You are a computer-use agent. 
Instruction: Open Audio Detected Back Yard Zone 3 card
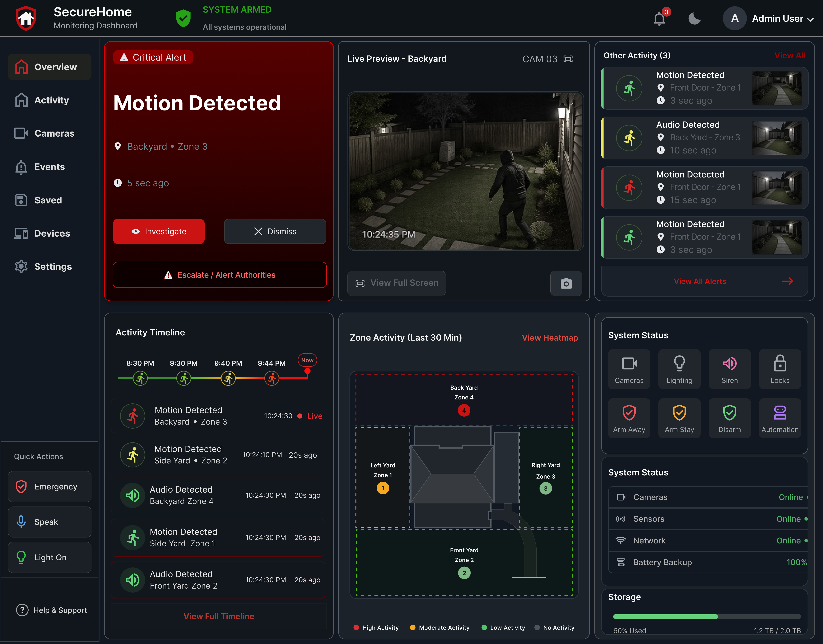coord(704,138)
